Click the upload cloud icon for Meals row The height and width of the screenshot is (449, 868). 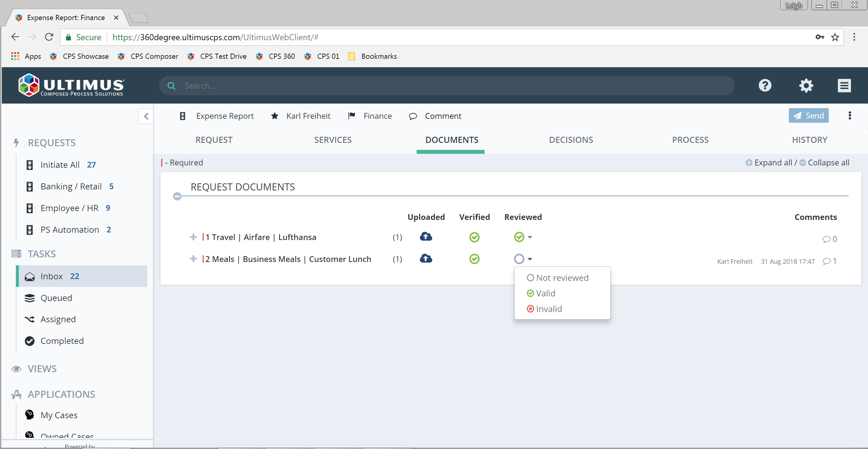coord(426,259)
